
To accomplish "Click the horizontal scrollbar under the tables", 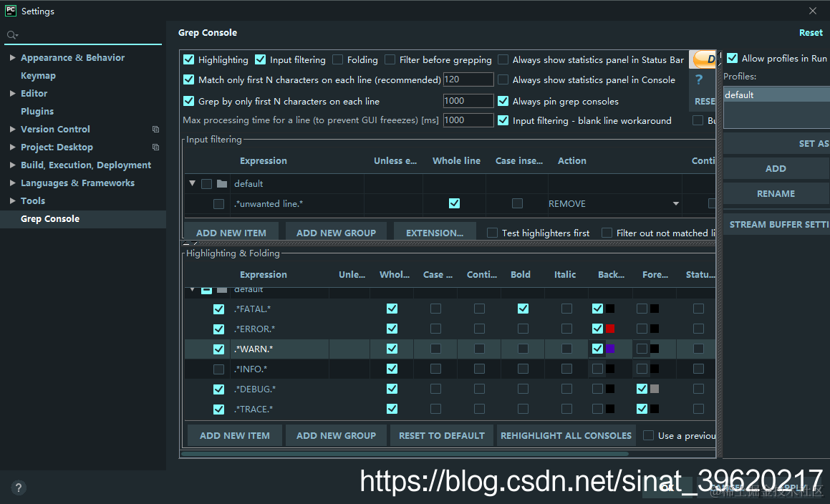I will (405, 454).
